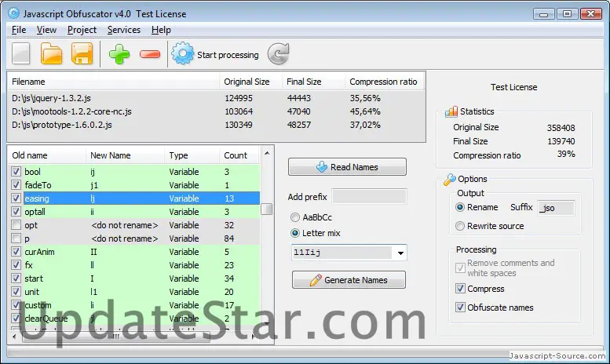Viewport: 610px width, 364px height.
Task: Remove file with the red minus icon
Action: click(150, 54)
